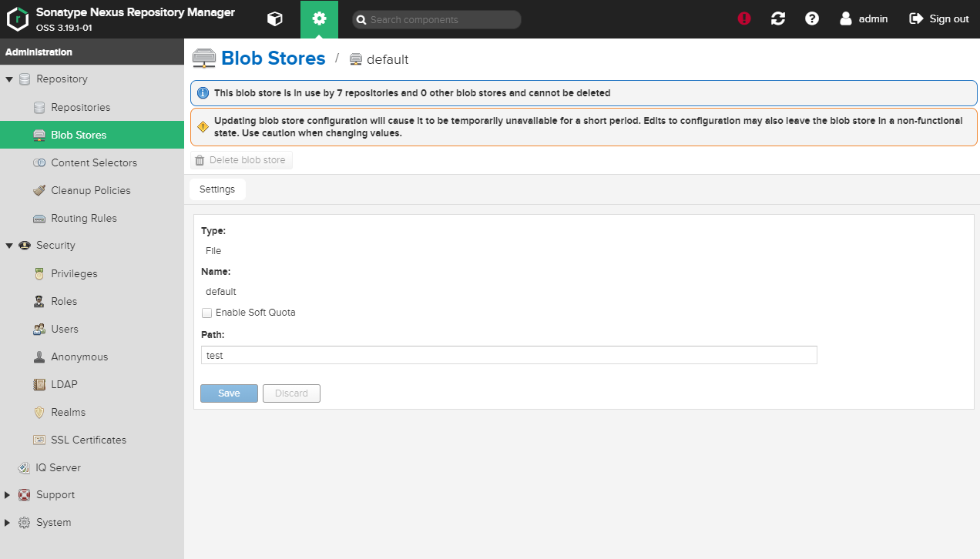Expand the System tree section

[9, 523]
